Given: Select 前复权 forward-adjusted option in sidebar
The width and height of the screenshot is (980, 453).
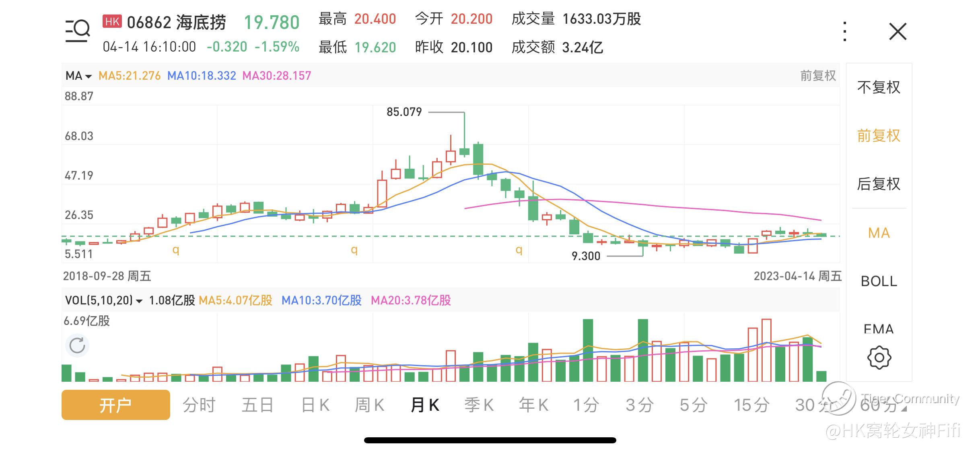Looking at the screenshot, I should pyautogui.click(x=879, y=135).
